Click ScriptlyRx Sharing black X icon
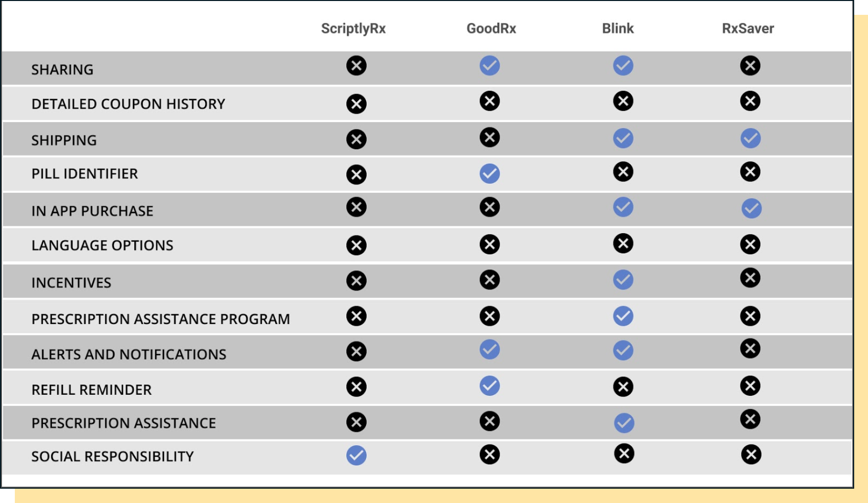 [x=356, y=65]
